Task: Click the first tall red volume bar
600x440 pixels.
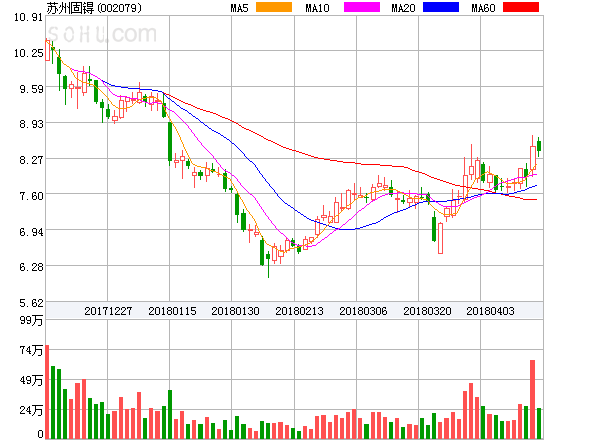Action: click(47, 392)
